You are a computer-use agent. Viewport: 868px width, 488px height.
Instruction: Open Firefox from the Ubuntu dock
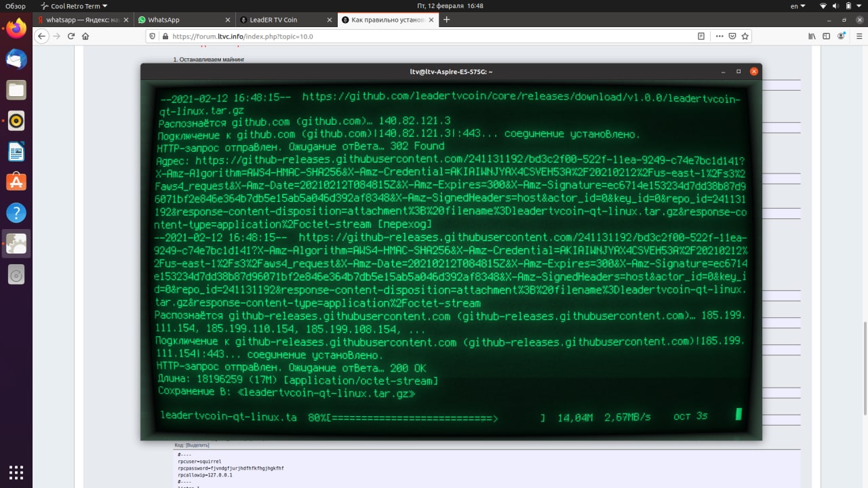[16, 28]
